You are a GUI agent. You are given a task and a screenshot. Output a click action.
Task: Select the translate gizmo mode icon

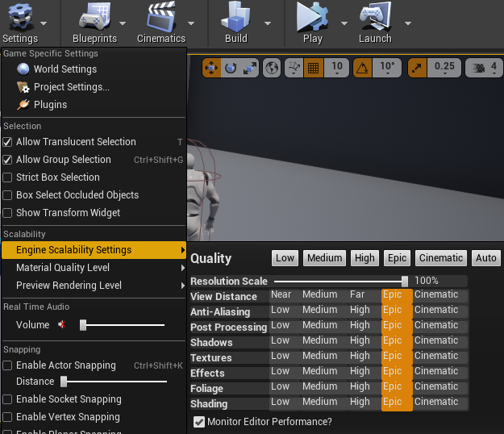[x=211, y=68]
